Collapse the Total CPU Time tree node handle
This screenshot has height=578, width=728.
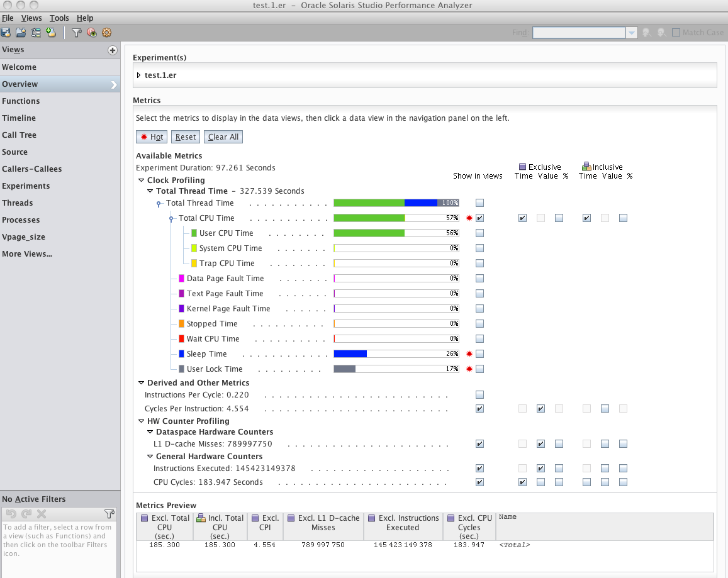(171, 218)
